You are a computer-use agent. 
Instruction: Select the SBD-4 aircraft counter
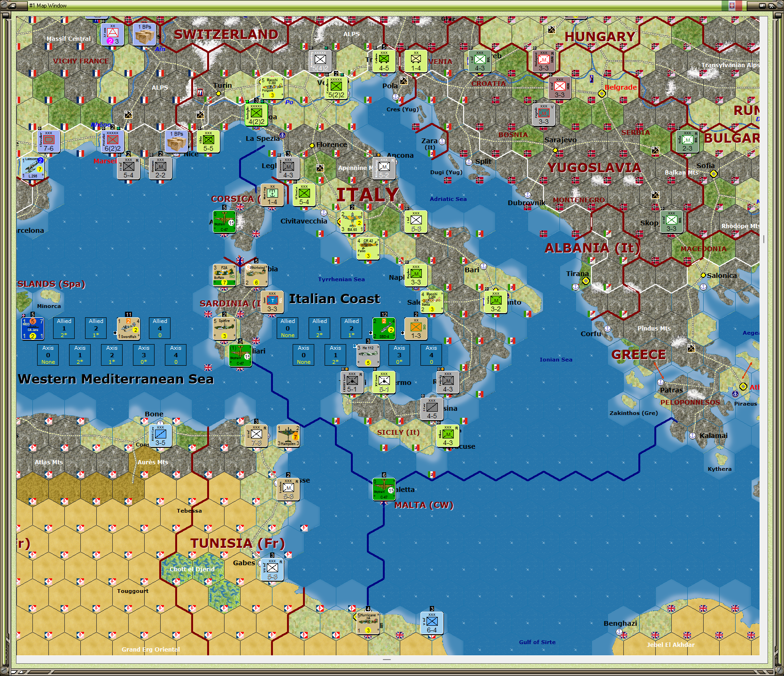click(384, 329)
